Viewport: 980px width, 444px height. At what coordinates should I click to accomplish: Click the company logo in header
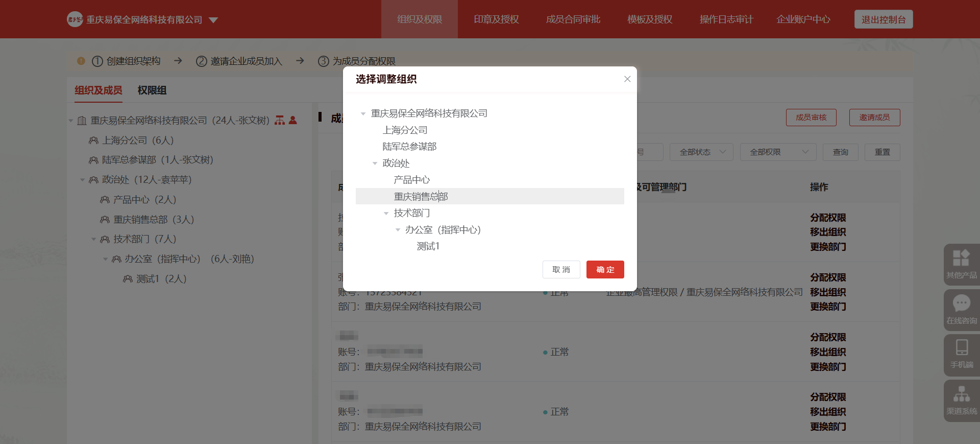click(x=75, y=19)
